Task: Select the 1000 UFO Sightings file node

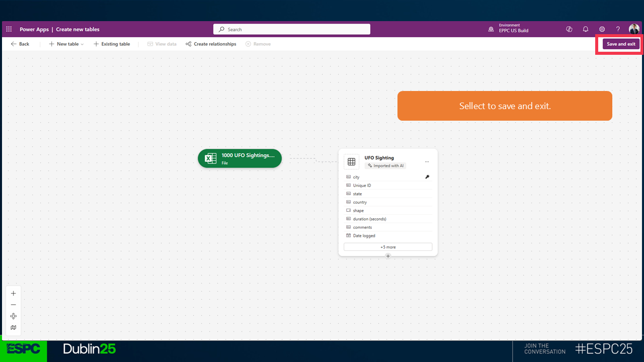Action: point(240,158)
